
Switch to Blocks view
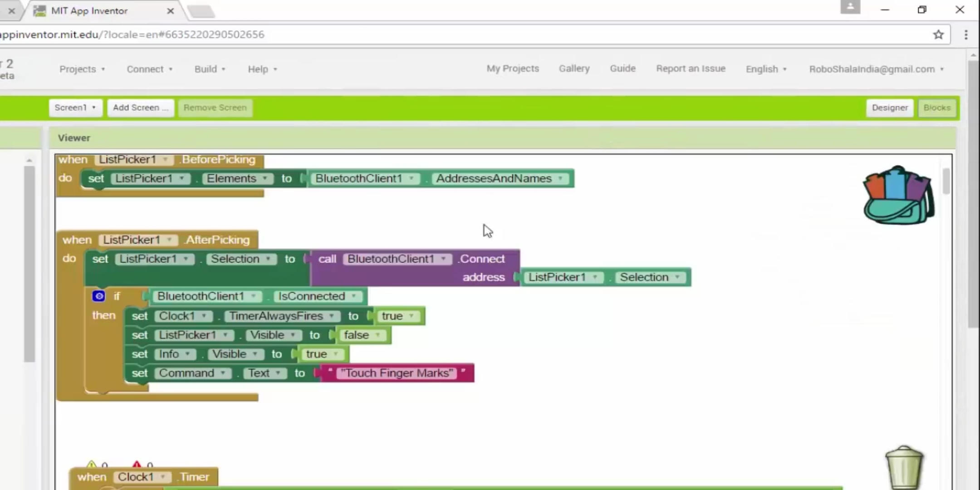coord(936,108)
